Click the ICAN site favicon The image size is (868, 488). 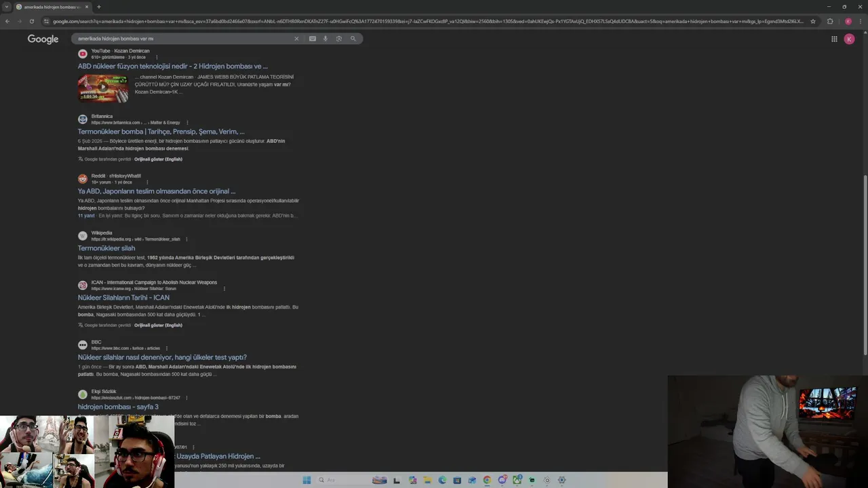click(x=83, y=285)
